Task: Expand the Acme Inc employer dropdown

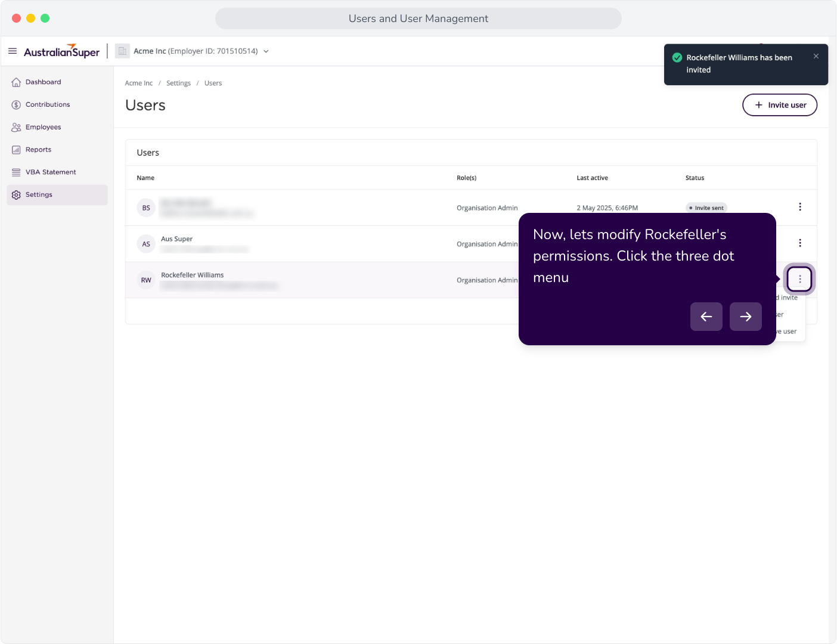Action: tap(266, 51)
